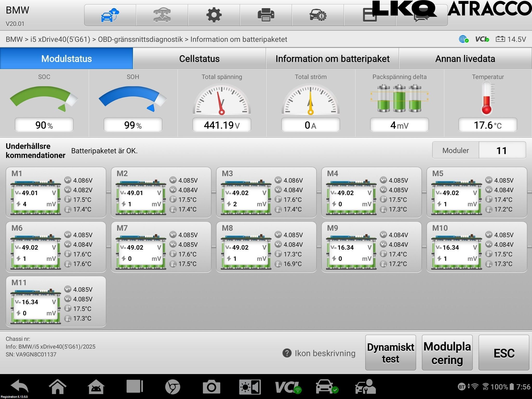
Task: Select the M1 battery module card
Action: tap(56, 192)
